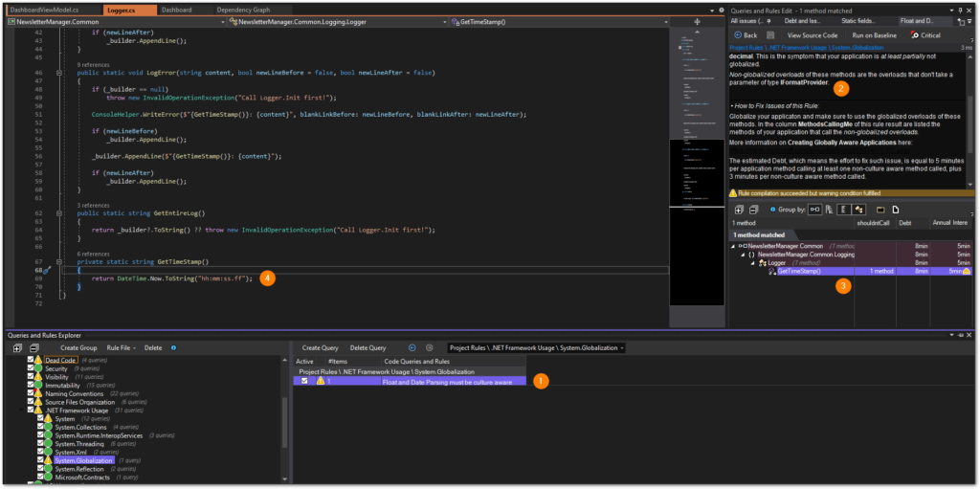Collapse the Logger result node
Viewport: 980px width, 489px height.
coord(752,263)
